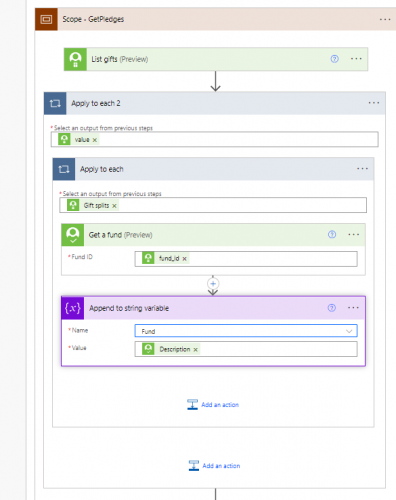Image resolution: width=396 pixels, height=500 pixels.
Task: Click the Scope GetPledges scope icon
Action: 46,19
